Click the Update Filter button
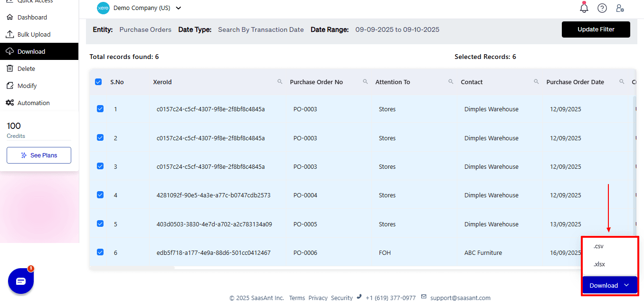Image resolution: width=644 pixels, height=301 pixels. tap(596, 29)
